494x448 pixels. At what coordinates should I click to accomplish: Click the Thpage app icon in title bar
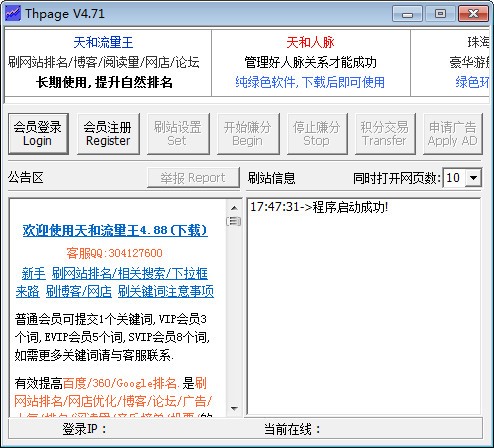pyautogui.click(x=13, y=13)
